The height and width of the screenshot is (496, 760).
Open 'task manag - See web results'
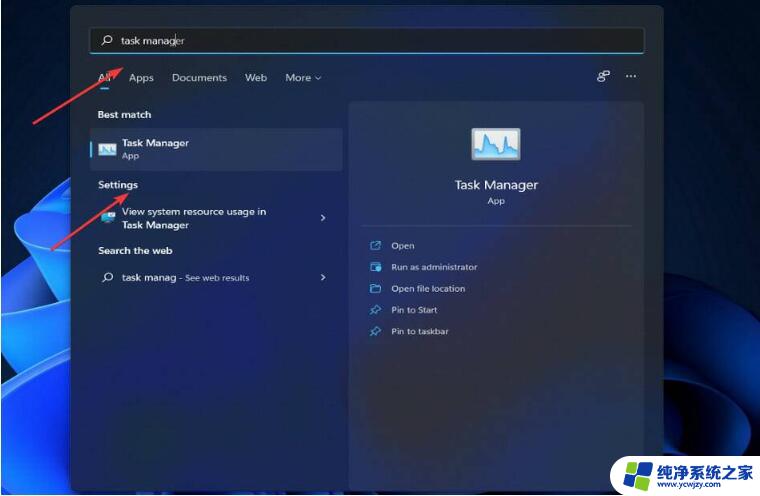pos(216,277)
